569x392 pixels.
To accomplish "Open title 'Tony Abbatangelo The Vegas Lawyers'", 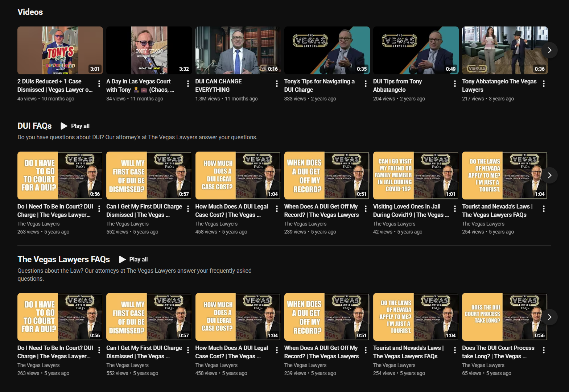I will point(499,86).
